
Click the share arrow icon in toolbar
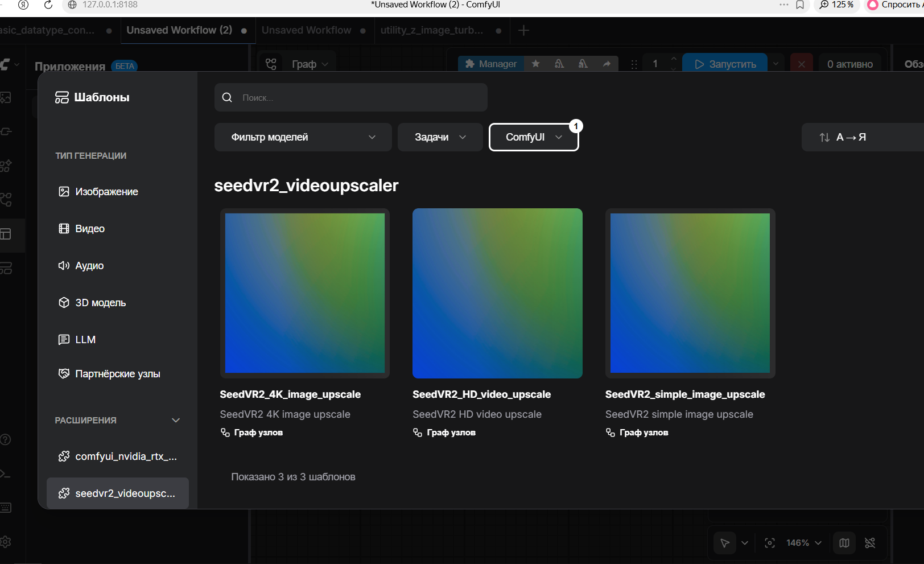pos(607,64)
